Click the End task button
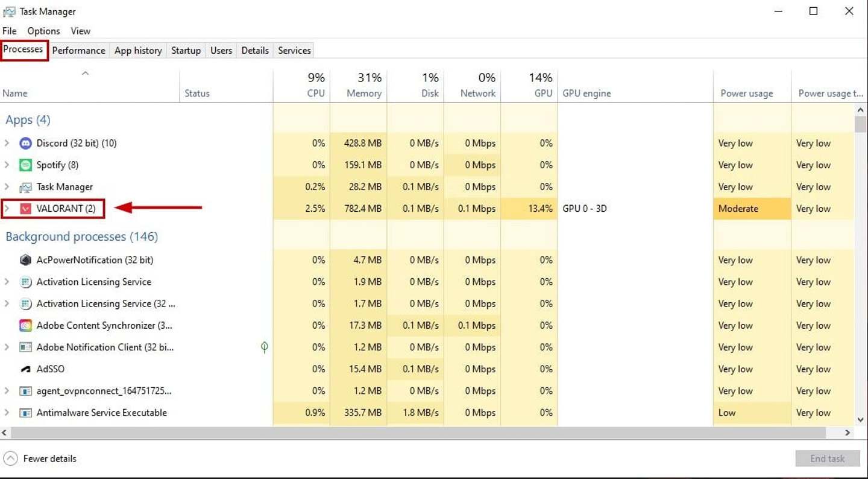Viewport: 868px width, 479px height. coord(827,458)
